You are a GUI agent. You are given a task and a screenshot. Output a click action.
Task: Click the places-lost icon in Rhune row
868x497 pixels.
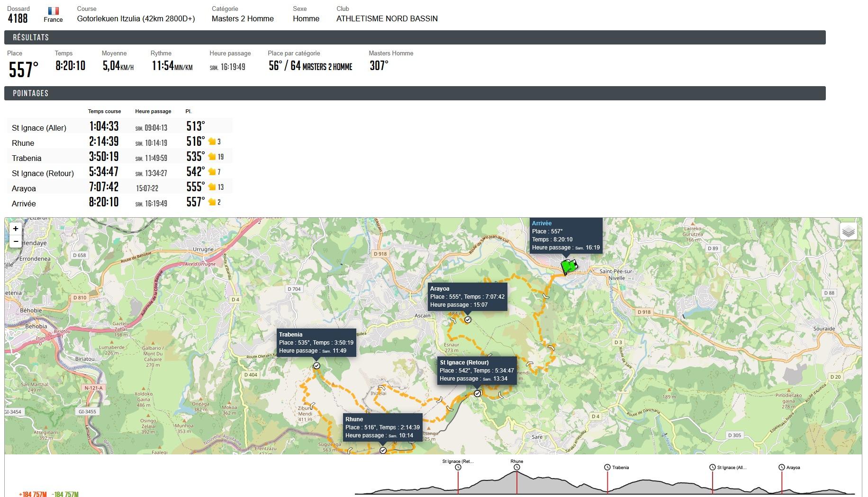[x=212, y=141]
